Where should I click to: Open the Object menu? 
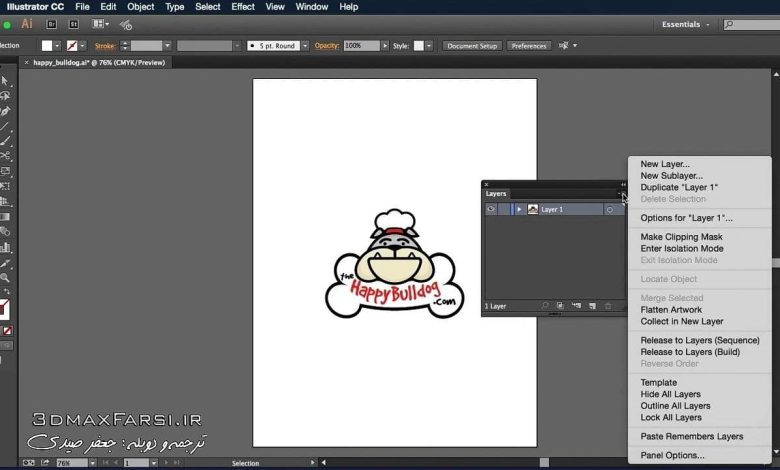pos(140,7)
